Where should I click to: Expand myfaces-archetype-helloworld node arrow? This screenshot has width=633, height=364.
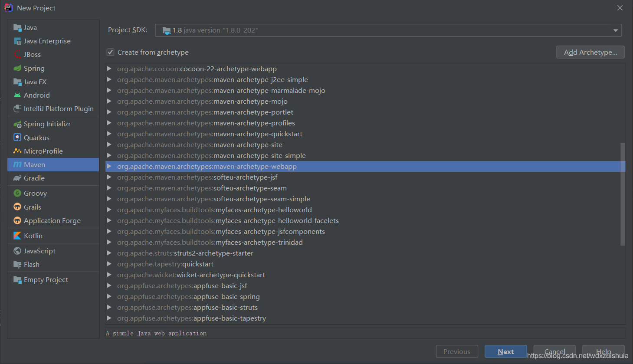pos(109,210)
